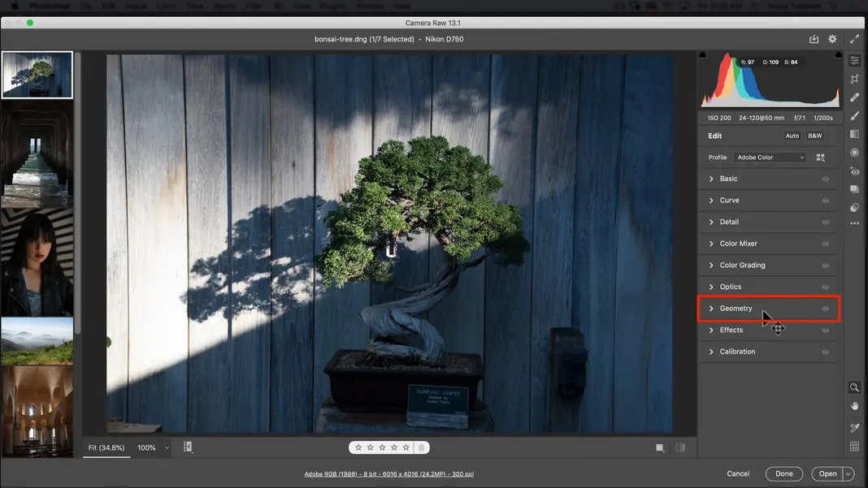Select the woman portrait thumbnail in filmstrip

(37, 263)
